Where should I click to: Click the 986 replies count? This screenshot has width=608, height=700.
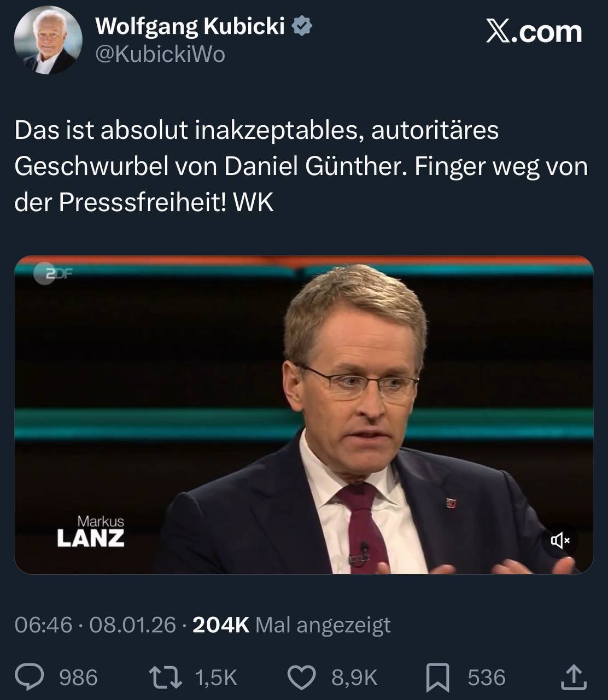point(78,678)
